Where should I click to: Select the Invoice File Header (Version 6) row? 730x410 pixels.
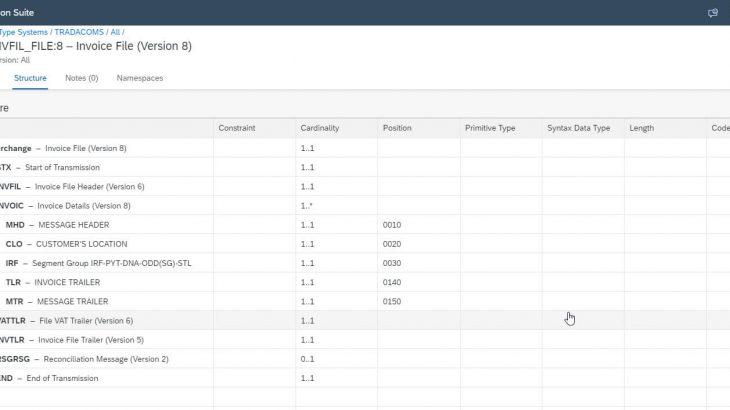365,186
